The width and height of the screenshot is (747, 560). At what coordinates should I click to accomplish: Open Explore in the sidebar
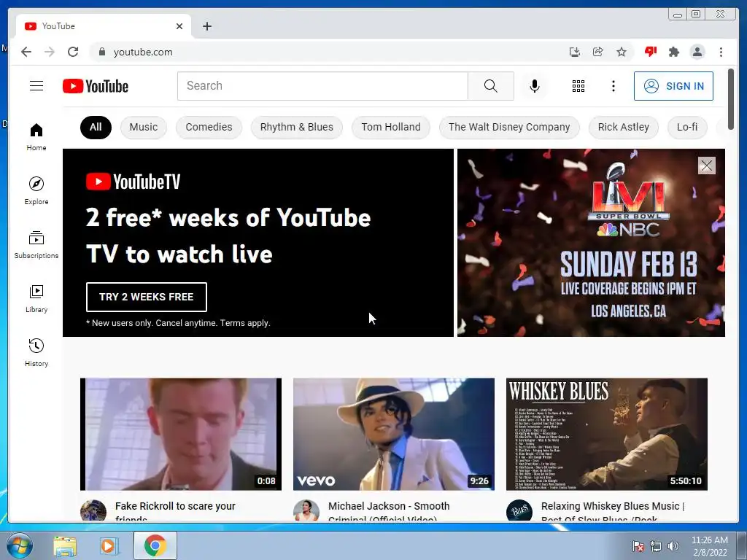point(36,190)
